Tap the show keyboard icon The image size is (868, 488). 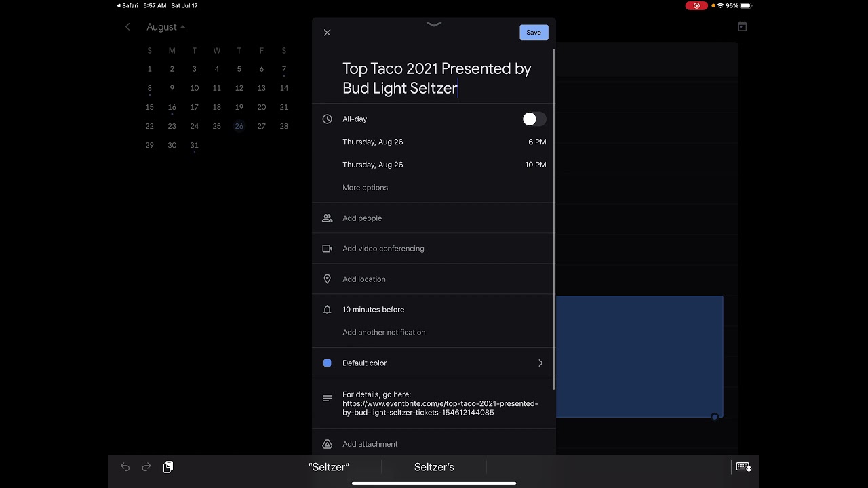click(x=743, y=467)
